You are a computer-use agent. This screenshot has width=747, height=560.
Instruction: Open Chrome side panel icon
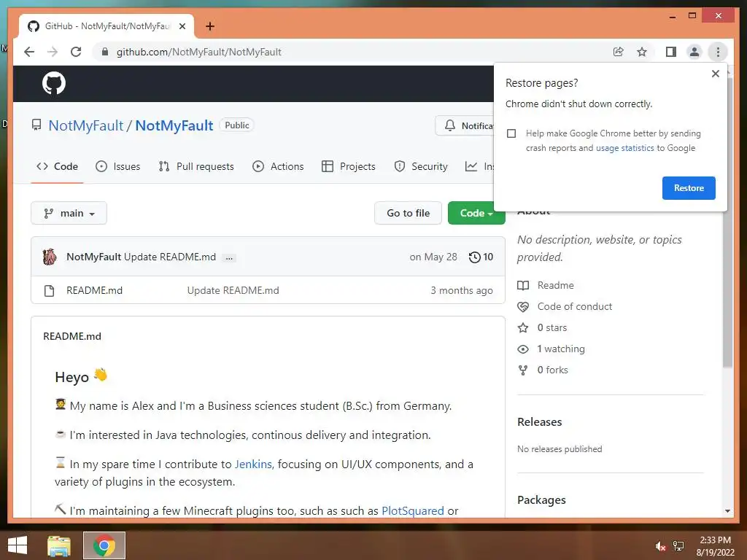pyautogui.click(x=671, y=52)
